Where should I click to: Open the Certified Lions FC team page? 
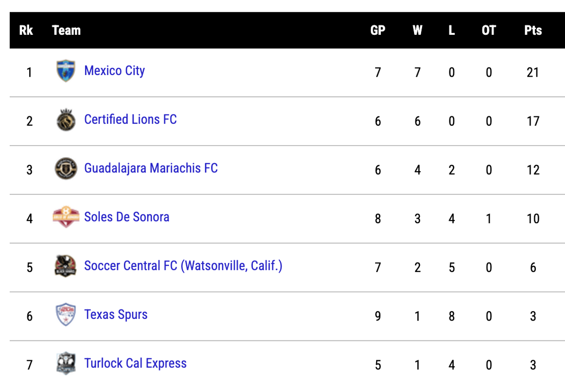tap(130, 119)
